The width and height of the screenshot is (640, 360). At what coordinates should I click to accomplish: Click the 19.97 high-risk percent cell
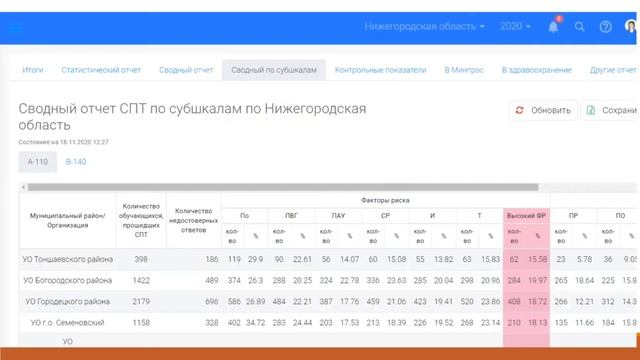click(538, 280)
